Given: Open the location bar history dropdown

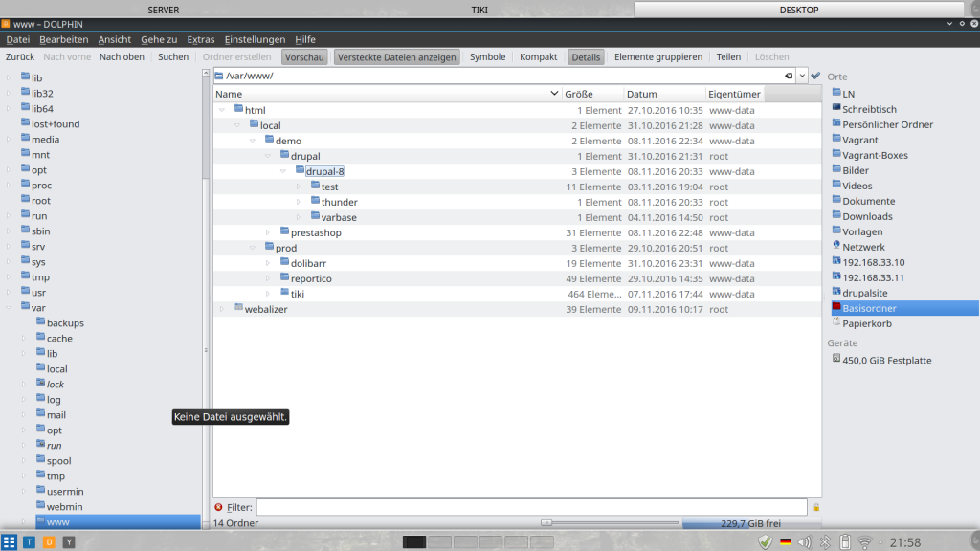Looking at the screenshot, I should click(802, 76).
